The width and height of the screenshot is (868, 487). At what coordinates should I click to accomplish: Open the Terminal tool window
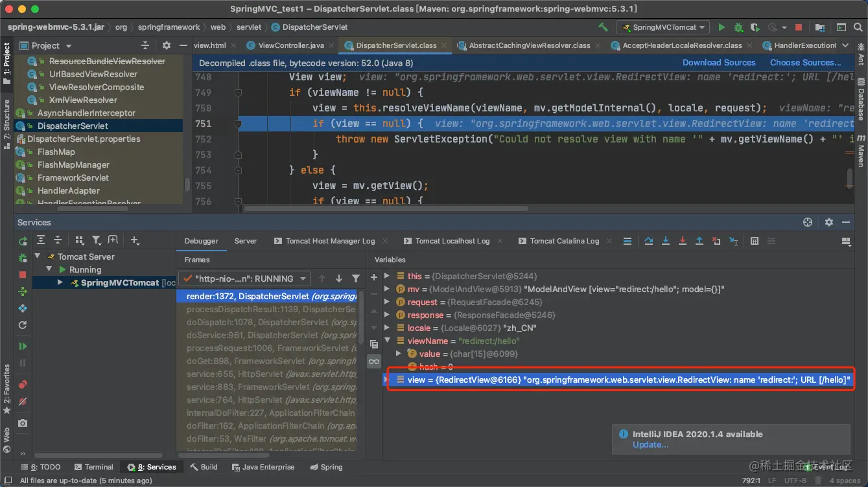93,467
